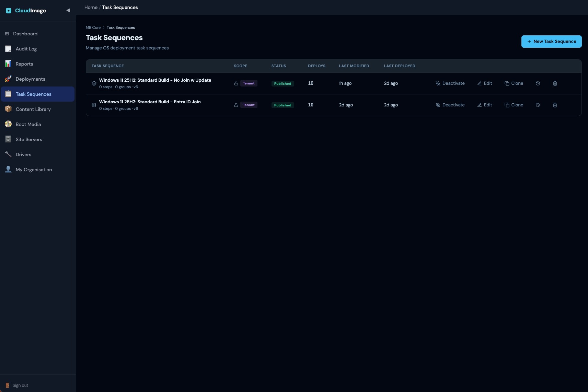Click layers icon of No Join w Update row

[94, 83]
